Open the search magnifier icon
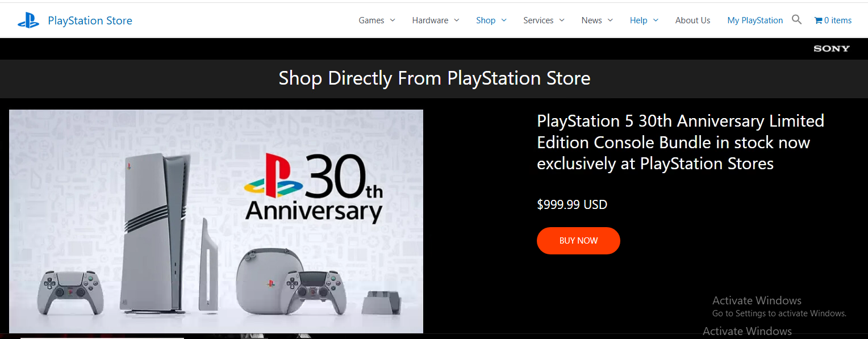Image resolution: width=868 pixels, height=339 pixels. [x=796, y=20]
